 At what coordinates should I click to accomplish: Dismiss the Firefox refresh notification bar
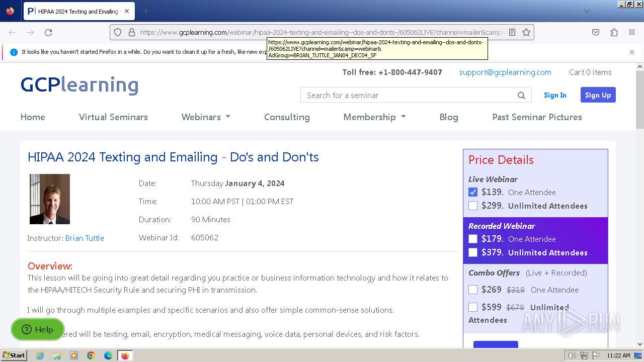632,52
